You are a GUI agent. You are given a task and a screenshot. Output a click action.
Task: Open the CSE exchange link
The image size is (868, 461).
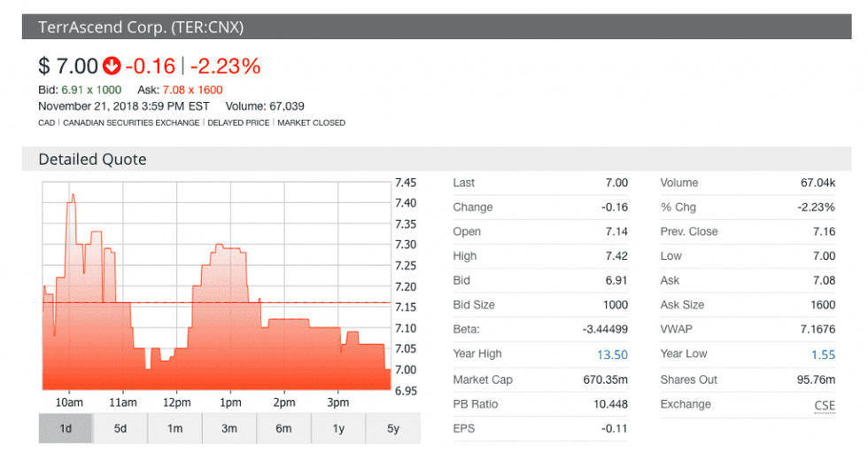pyautogui.click(x=824, y=404)
